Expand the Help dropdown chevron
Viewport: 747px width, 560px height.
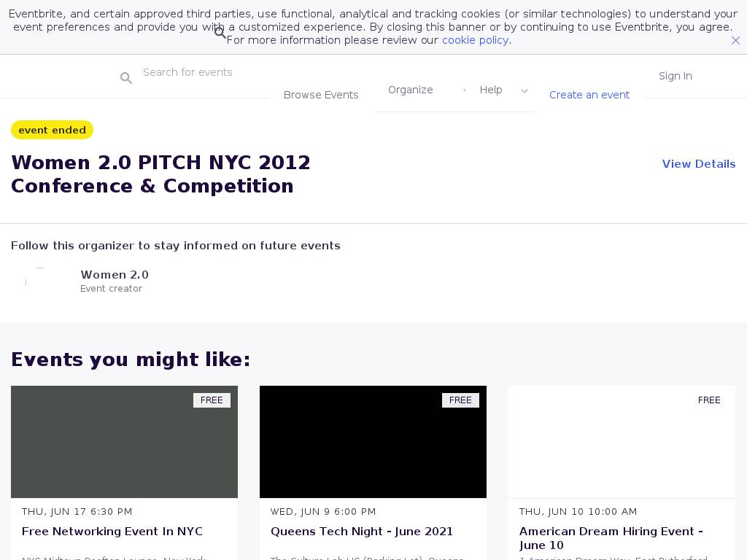524,91
